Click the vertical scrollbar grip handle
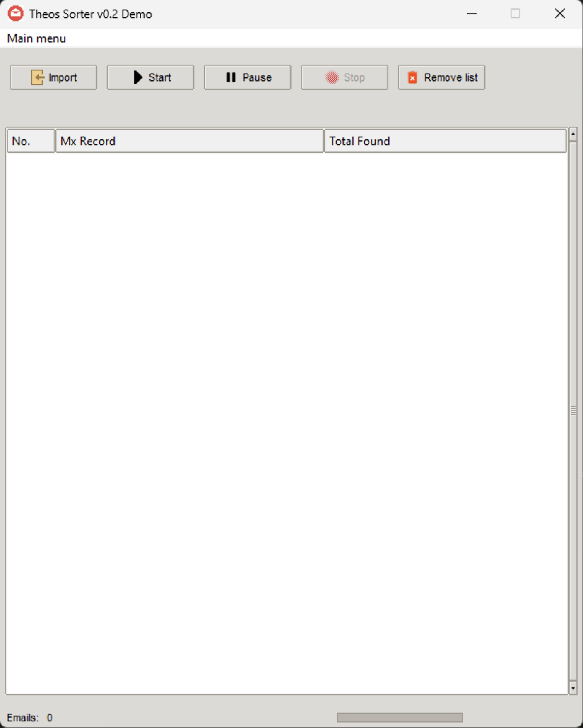Image resolution: width=583 pixels, height=728 pixels. 573,411
